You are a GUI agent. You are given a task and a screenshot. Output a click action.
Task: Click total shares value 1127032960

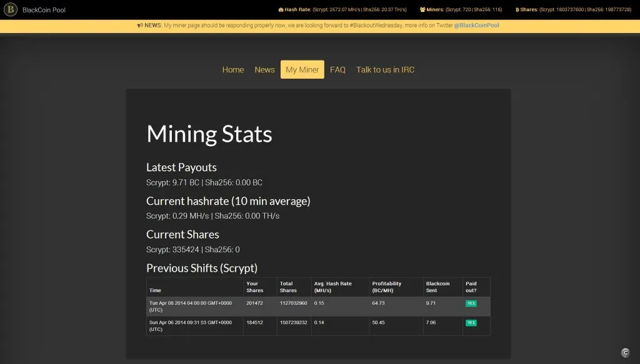click(294, 303)
